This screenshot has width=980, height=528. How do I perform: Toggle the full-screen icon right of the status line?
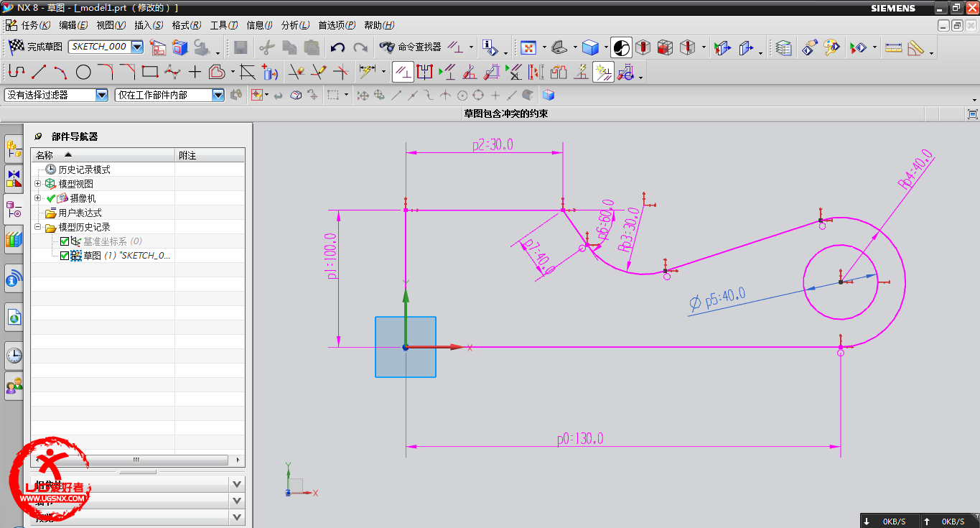click(973, 114)
